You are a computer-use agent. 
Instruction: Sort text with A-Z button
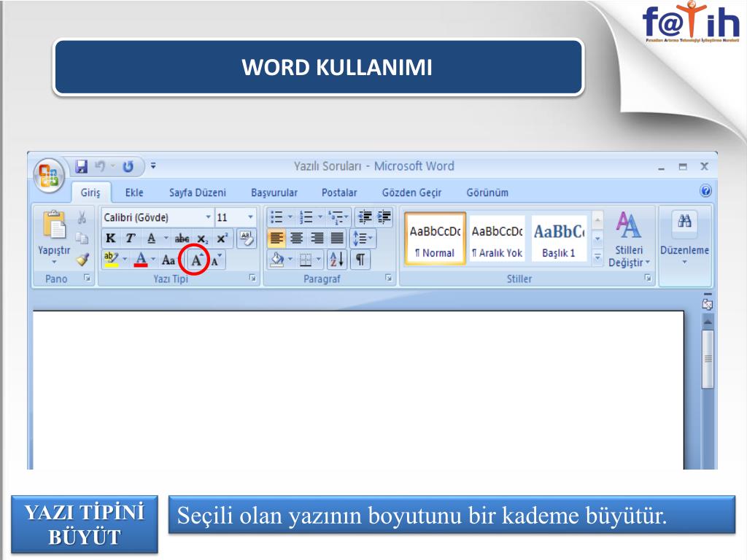[337, 260]
